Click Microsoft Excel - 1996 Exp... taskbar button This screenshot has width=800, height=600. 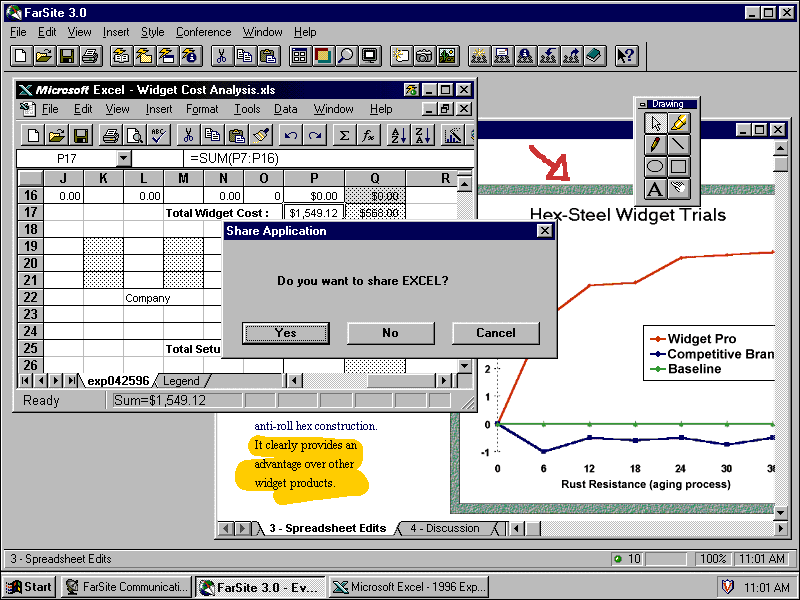click(x=409, y=587)
